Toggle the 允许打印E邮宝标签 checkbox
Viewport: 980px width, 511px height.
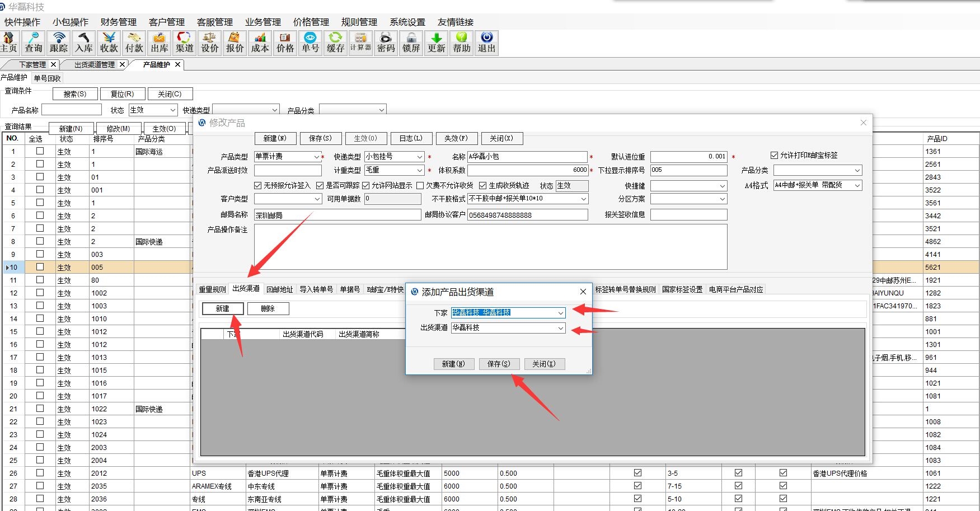[x=775, y=156]
